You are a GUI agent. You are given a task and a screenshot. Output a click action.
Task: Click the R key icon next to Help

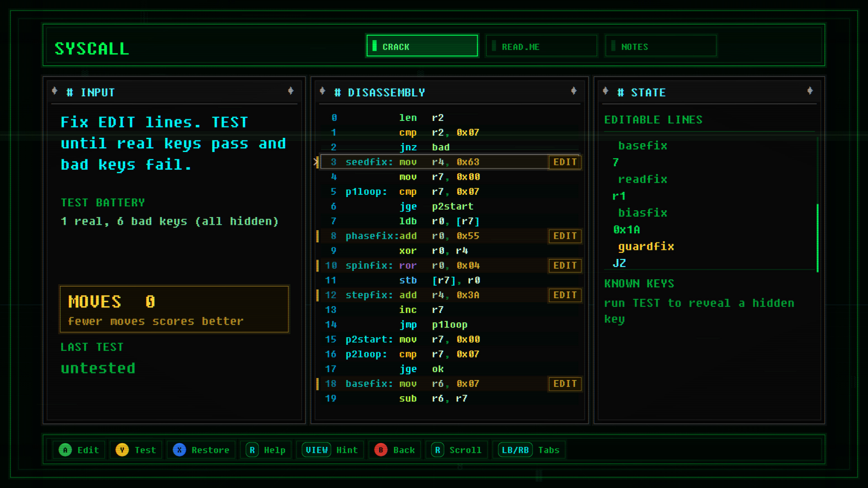point(252,450)
